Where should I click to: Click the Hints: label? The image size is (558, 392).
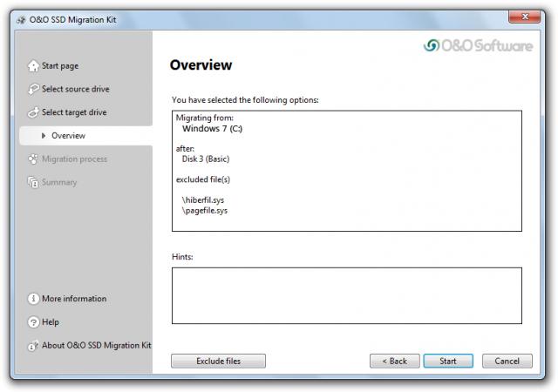[x=182, y=256]
